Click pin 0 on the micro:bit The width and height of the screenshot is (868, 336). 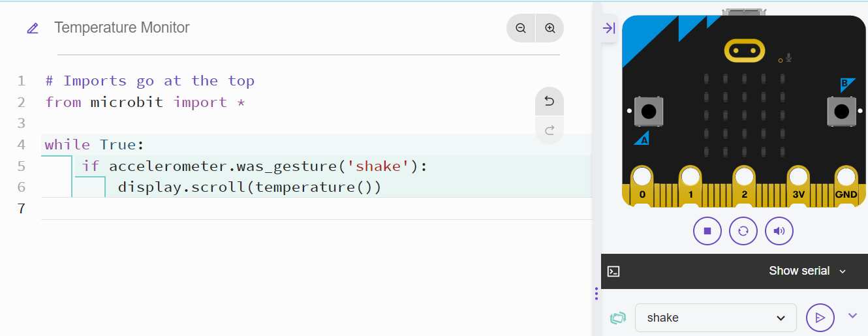click(x=642, y=177)
